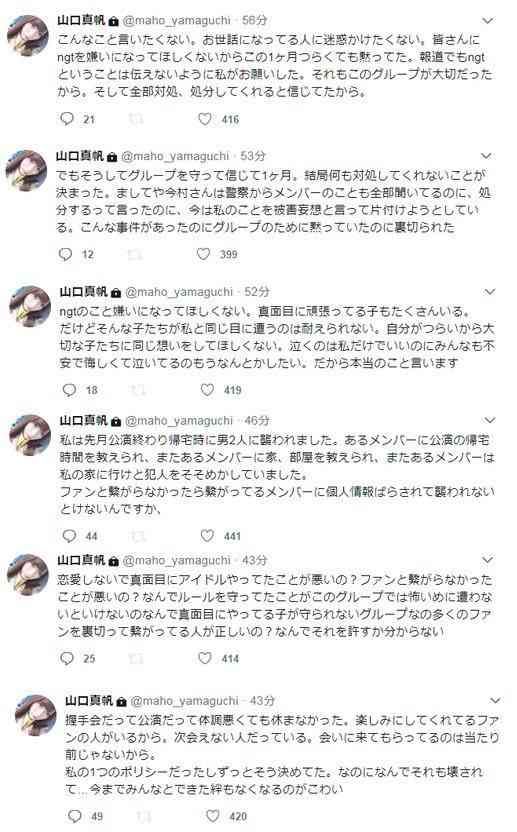
Task: Open the more-options chevron on the 46分 tweet
Action: (490, 420)
